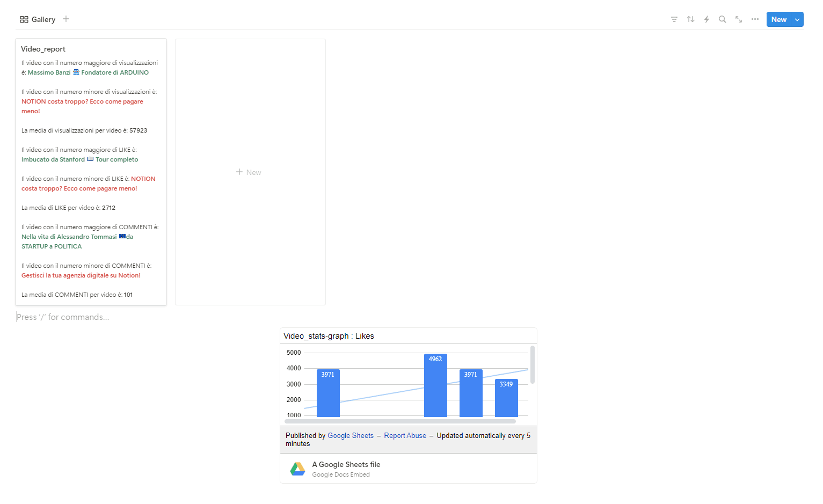The height and width of the screenshot is (504, 823).
Task: Click 'Imbucato da Stanford Tour completo' text
Action: [x=79, y=159]
